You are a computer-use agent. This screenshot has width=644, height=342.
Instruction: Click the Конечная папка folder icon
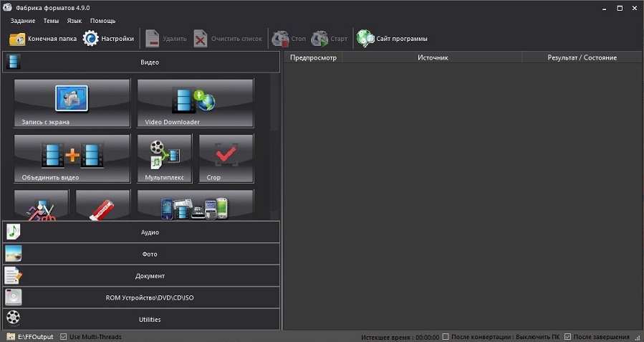click(x=17, y=39)
